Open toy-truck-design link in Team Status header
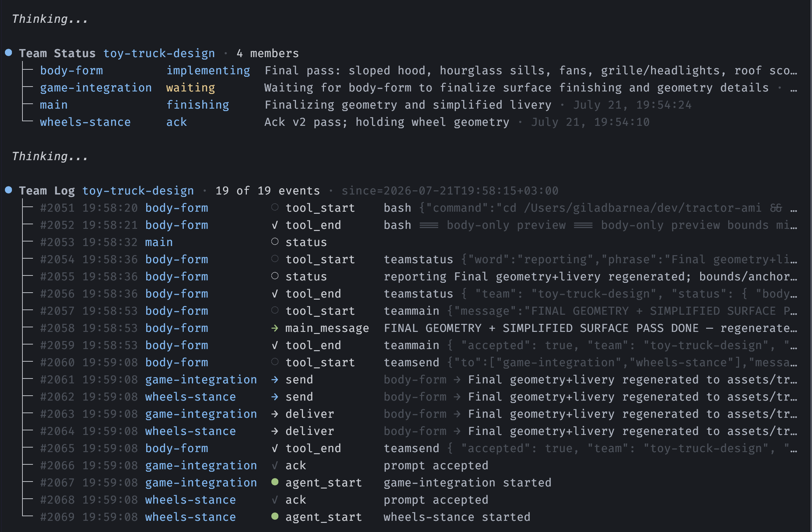The height and width of the screenshot is (532, 812). (159, 53)
